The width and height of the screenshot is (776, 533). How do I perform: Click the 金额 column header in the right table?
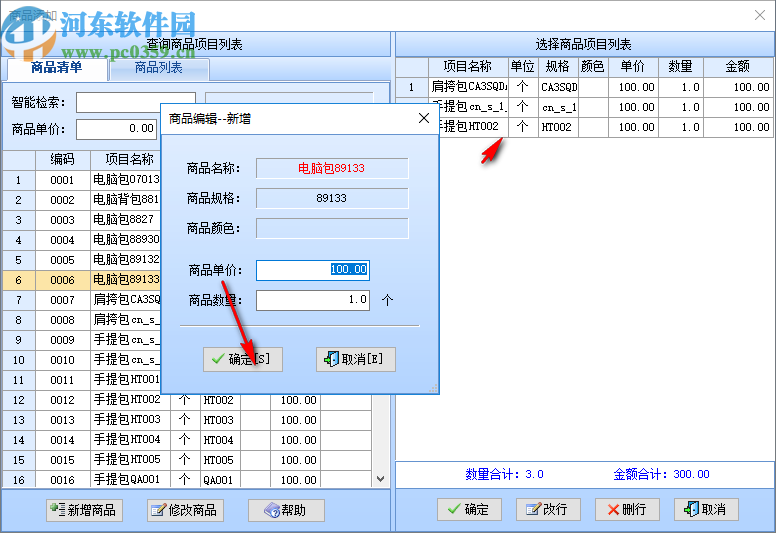[x=738, y=67]
